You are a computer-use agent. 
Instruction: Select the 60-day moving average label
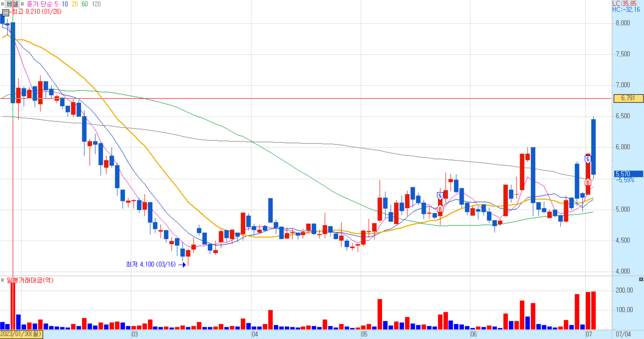pos(85,4)
